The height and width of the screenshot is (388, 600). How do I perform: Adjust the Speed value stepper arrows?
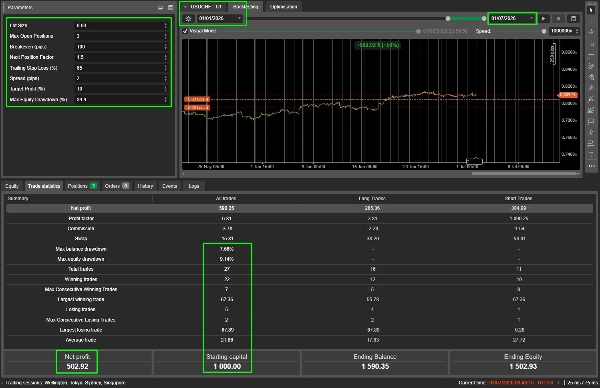pyautogui.click(x=577, y=31)
